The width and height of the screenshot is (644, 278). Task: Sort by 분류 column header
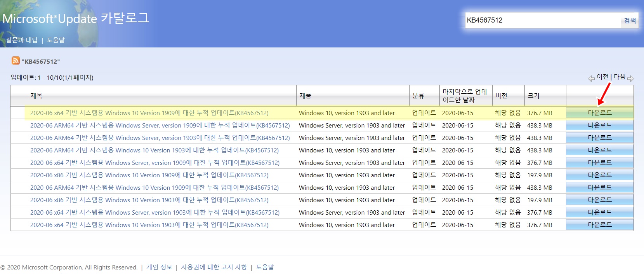coord(418,96)
